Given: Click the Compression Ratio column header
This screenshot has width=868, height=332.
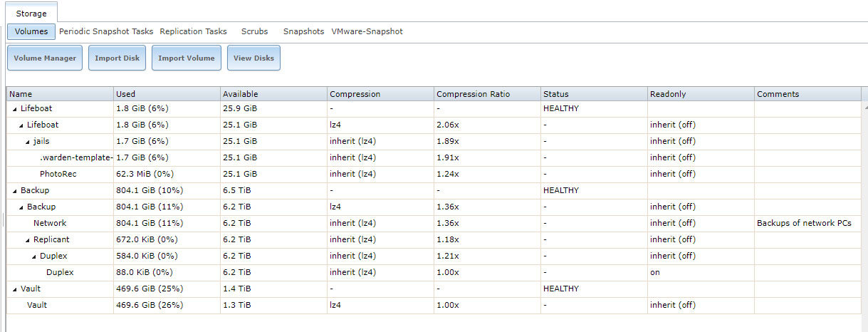Looking at the screenshot, I should coord(487,94).
